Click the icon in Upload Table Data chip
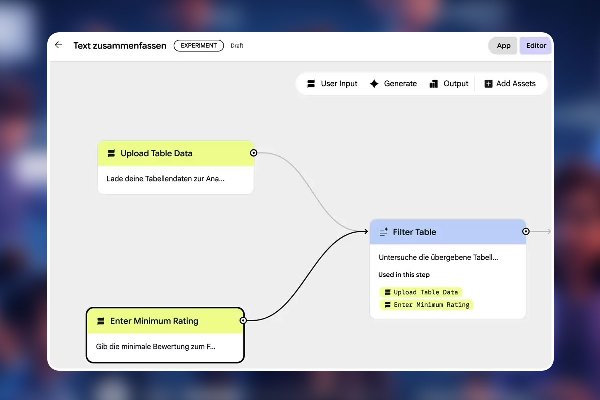600x400 pixels. tap(387, 292)
